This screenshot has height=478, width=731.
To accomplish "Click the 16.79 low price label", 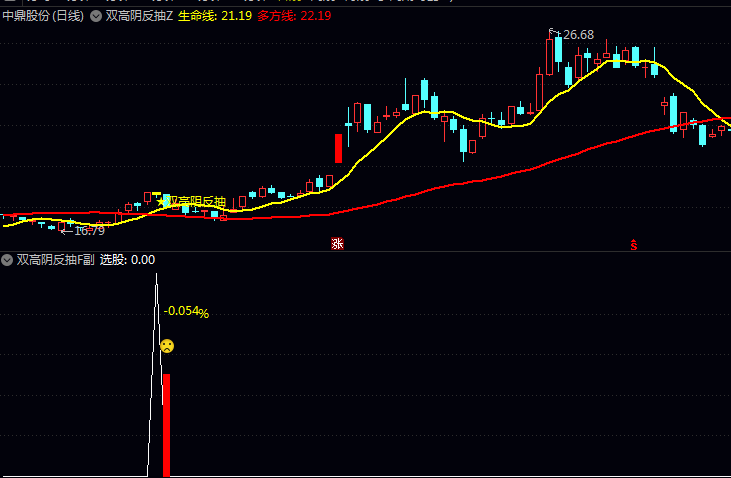I will pos(90,231).
